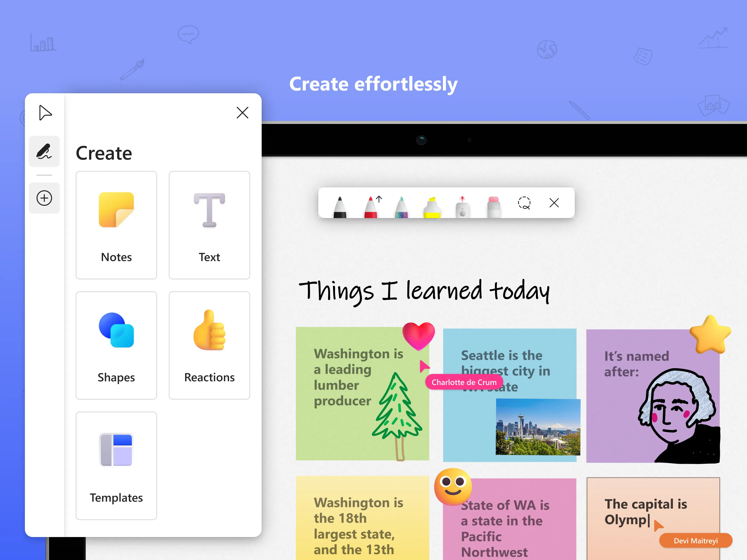This screenshot has height=560, width=747.
Task: Select the Notes creation tool
Action: [x=116, y=225]
